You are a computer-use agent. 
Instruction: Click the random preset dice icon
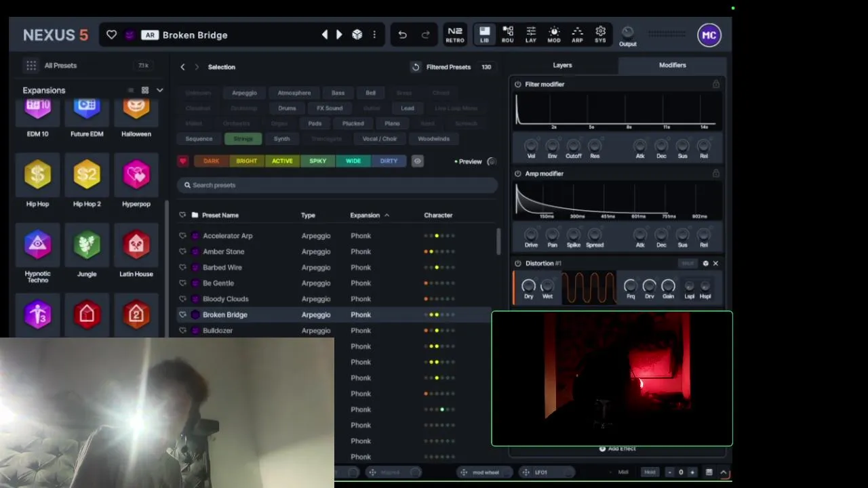point(357,35)
